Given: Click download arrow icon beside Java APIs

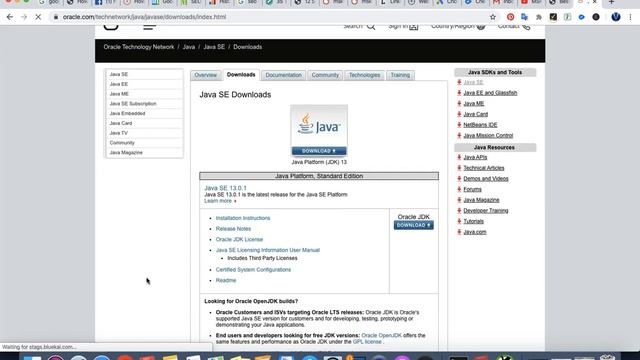Looking at the screenshot, I should tap(459, 157).
